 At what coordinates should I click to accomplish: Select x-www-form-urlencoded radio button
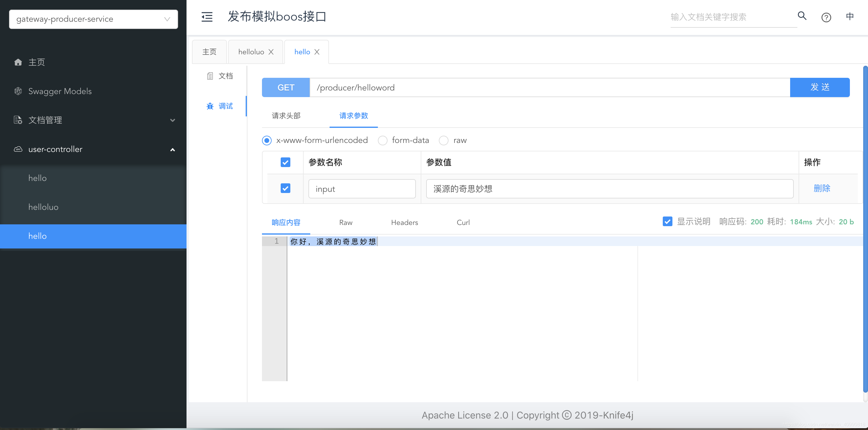point(267,141)
